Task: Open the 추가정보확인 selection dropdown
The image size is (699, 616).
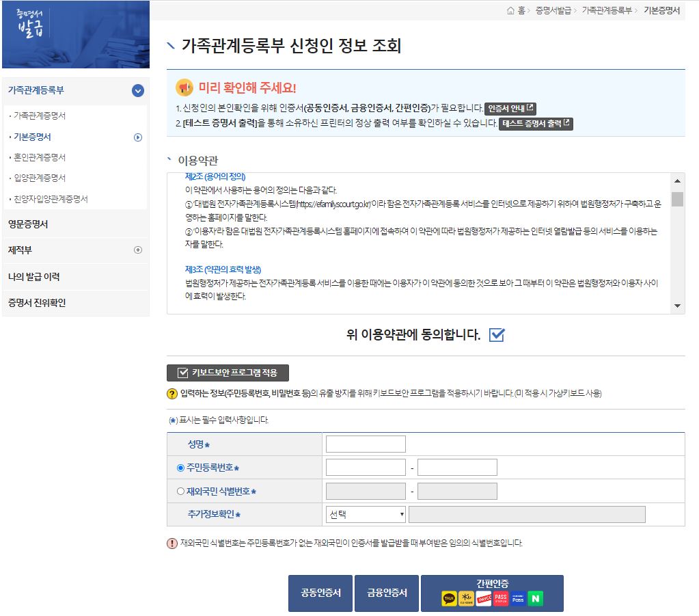Action: click(x=365, y=514)
